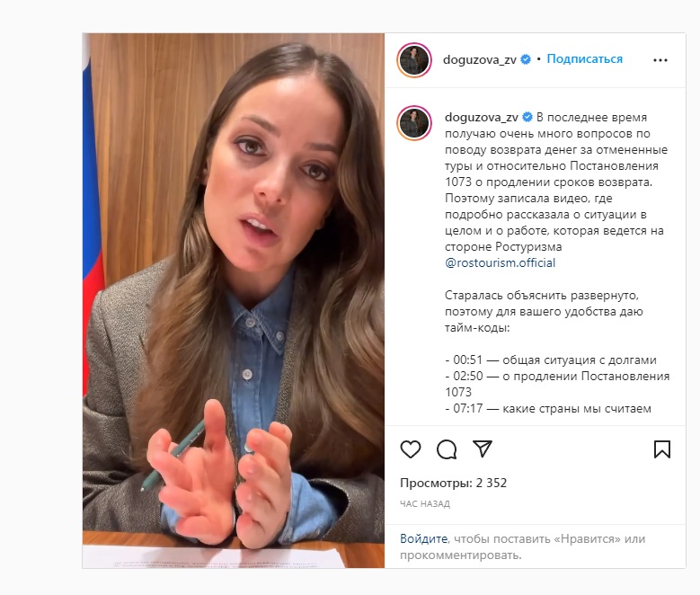This screenshot has height=595, width=700.
Task: Play the video in the post
Action: [234, 300]
